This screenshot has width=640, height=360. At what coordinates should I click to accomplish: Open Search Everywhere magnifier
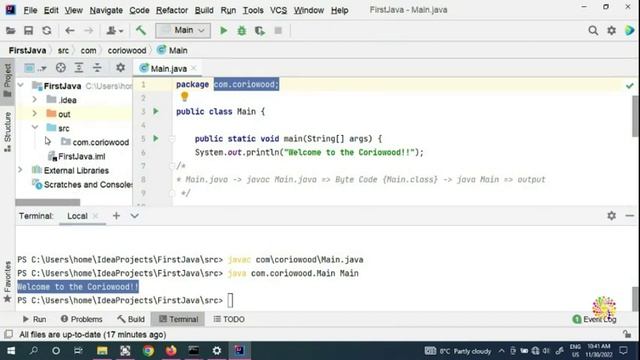[x=593, y=31]
